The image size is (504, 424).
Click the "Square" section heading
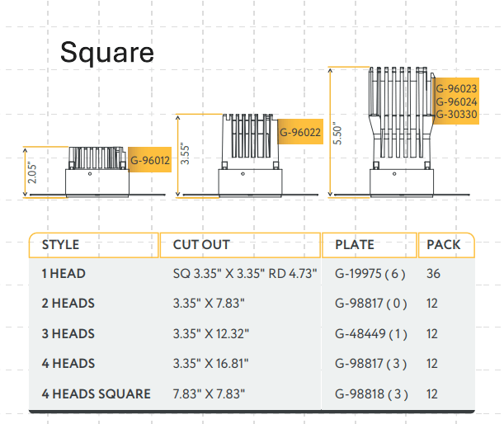107,53
